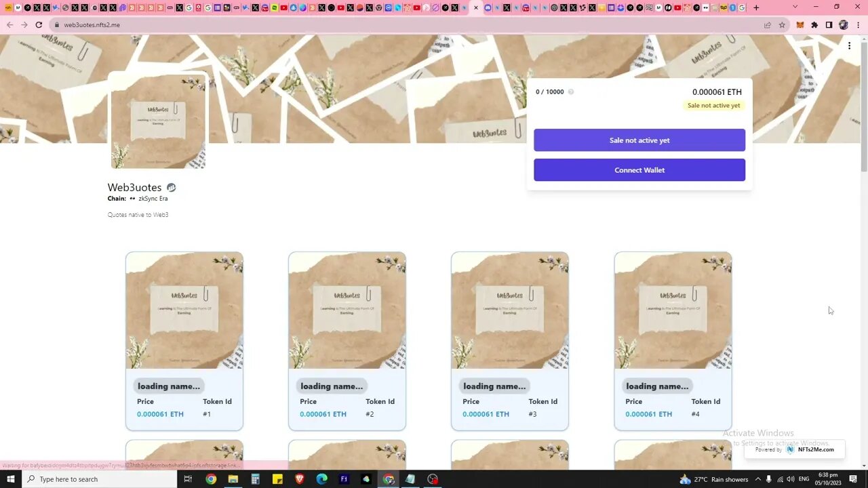Open the Web3uotes collection avatar image
Screen dimensions: 868x488
pyautogui.click(x=158, y=121)
